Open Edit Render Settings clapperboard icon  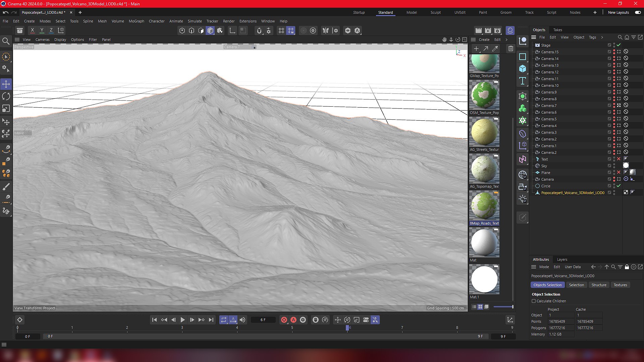(x=497, y=31)
